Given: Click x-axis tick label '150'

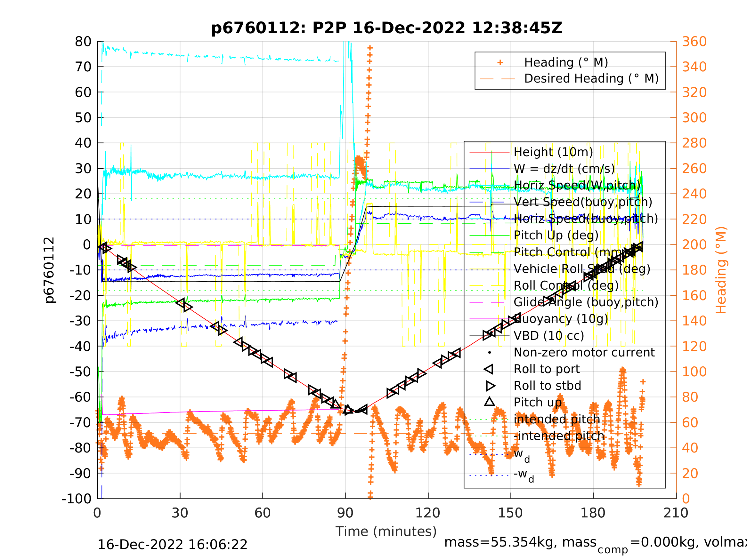Looking at the screenshot, I should (510, 513).
